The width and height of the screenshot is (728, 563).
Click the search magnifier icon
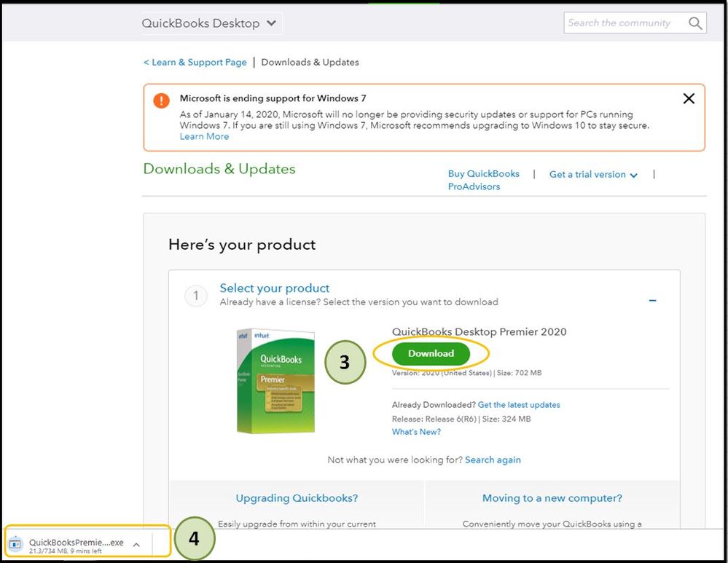click(695, 23)
